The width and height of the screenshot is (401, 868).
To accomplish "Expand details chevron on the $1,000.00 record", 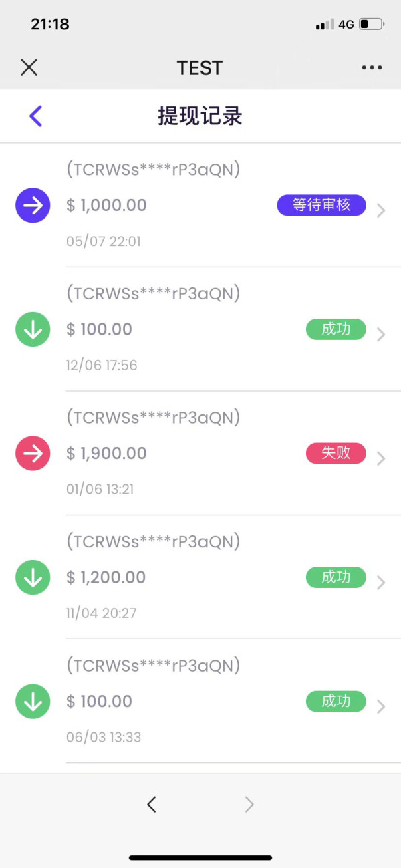I will click(381, 210).
